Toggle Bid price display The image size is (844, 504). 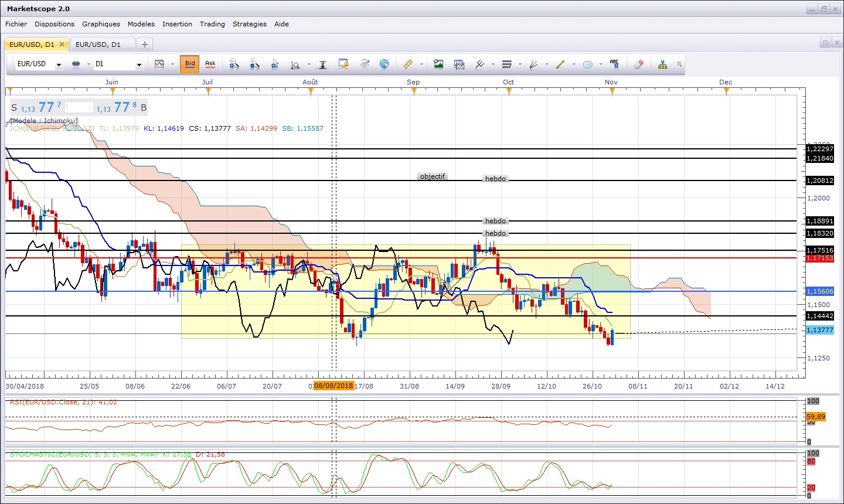(x=190, y=64)
